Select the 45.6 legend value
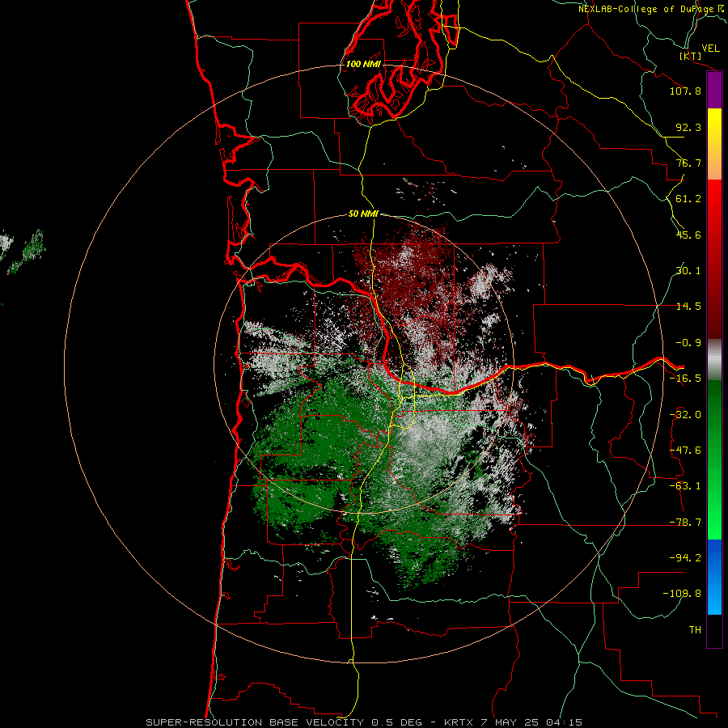 pyautogui.click(x=688, y=235)
